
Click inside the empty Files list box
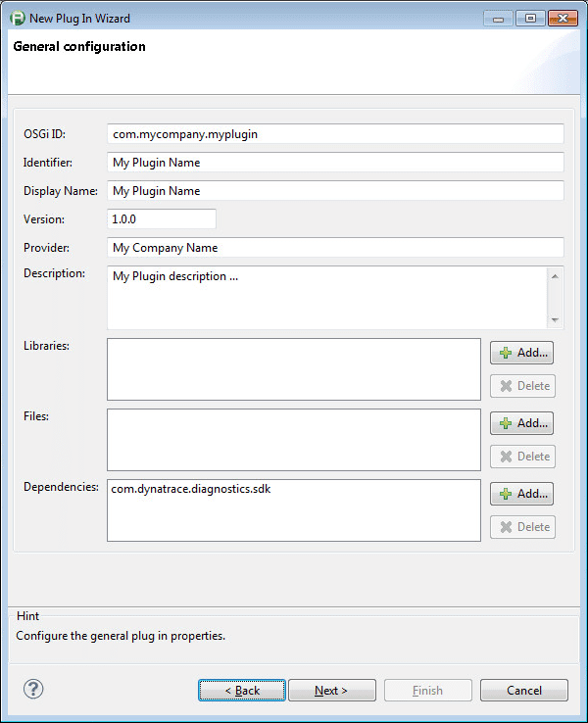pos(294,440)
